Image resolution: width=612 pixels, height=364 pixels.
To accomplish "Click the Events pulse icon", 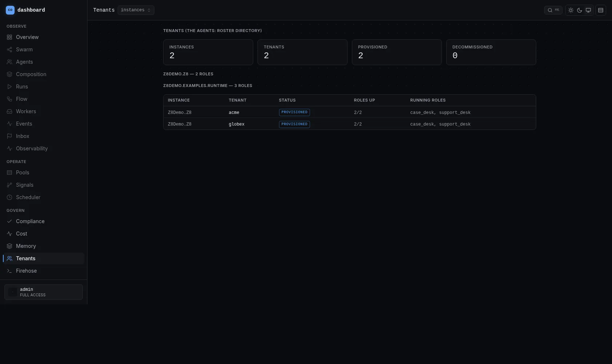I will tap(9, 124).
